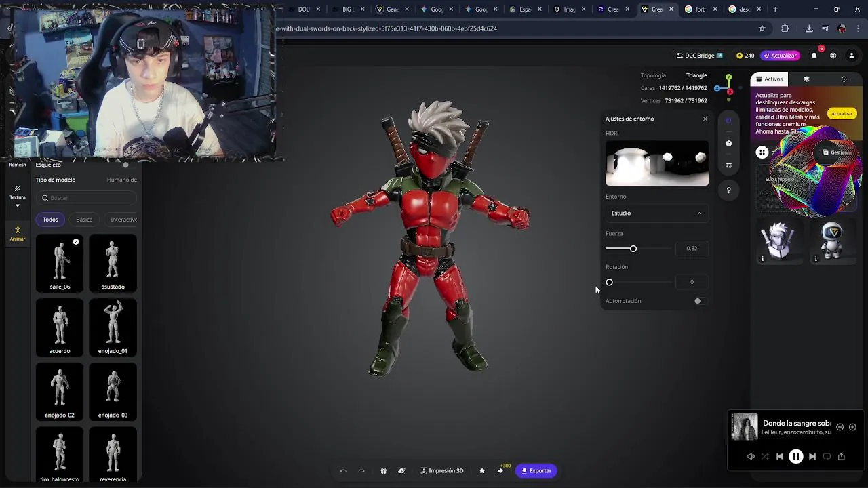Bookmark this page with browser star
Viewport: 868px width, 488px height.
762,28
